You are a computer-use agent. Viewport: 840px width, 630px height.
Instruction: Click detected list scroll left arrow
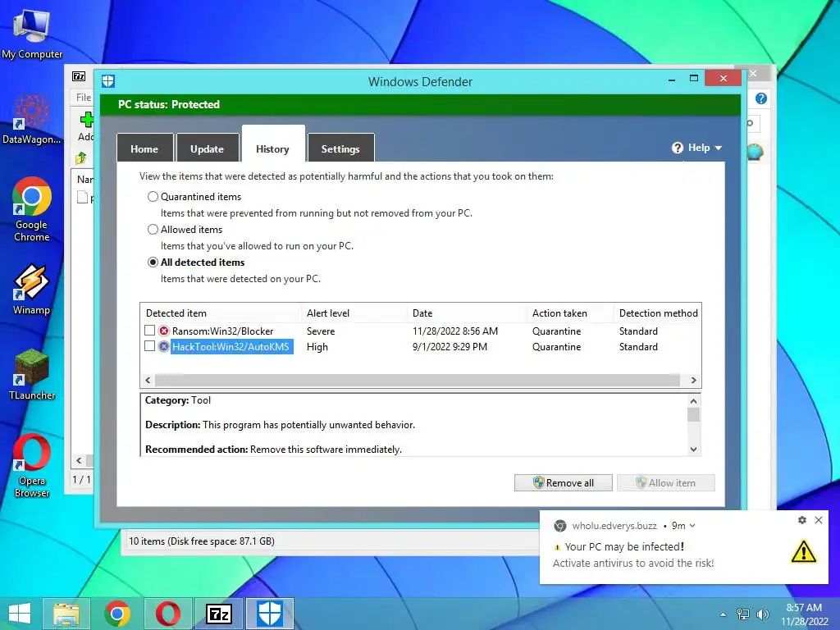(x=148, y=381)
